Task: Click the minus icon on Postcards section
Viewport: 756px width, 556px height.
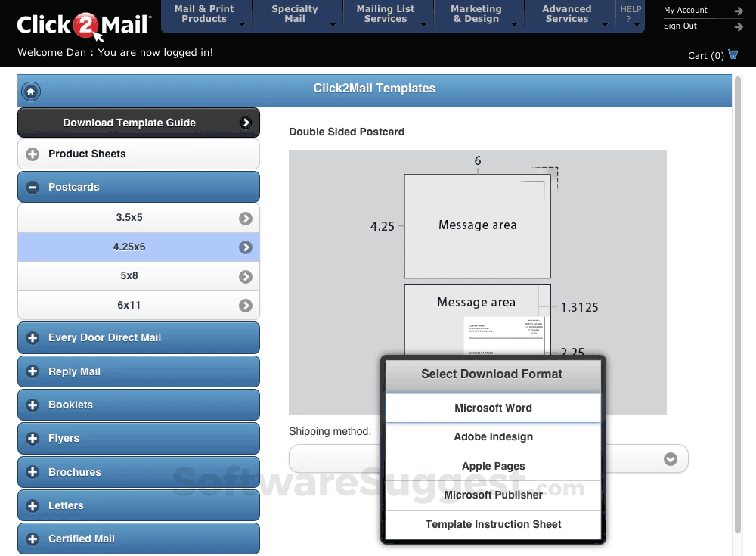Action: (x=32, y=187)
